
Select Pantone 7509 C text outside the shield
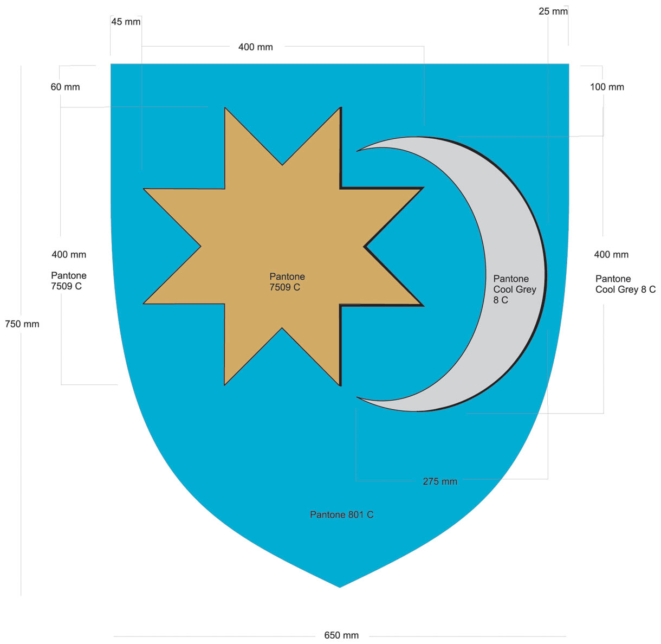[69, 281]
